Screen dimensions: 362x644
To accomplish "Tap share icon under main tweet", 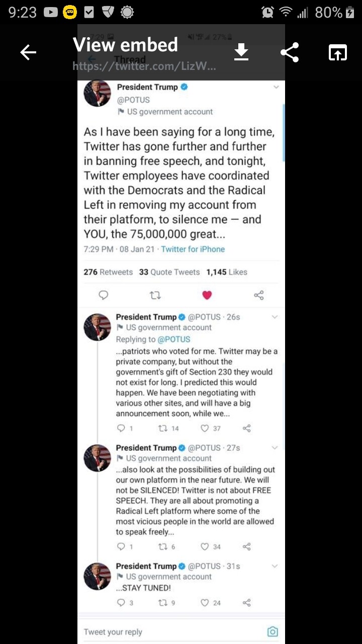I will 259,295.
